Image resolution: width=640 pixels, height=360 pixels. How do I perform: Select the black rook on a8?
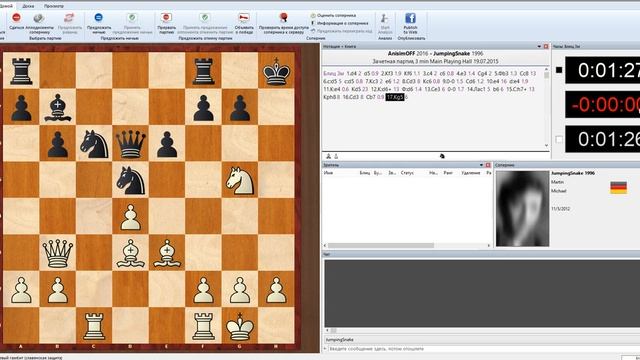(x=21, y=71)
